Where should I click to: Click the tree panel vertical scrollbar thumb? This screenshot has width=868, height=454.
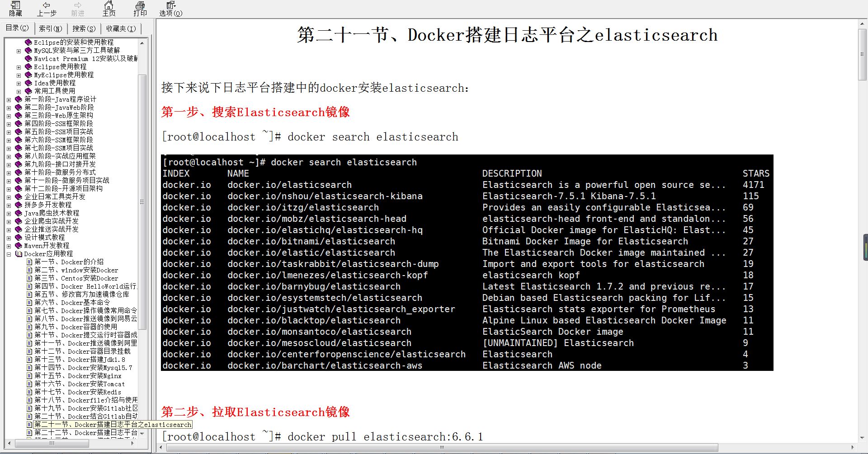tap(142, 201)
